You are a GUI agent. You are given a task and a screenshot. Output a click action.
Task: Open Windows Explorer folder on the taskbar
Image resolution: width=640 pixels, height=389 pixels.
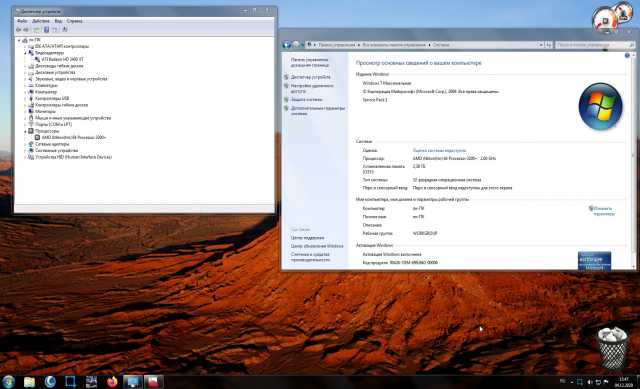[x=29, y=382]
